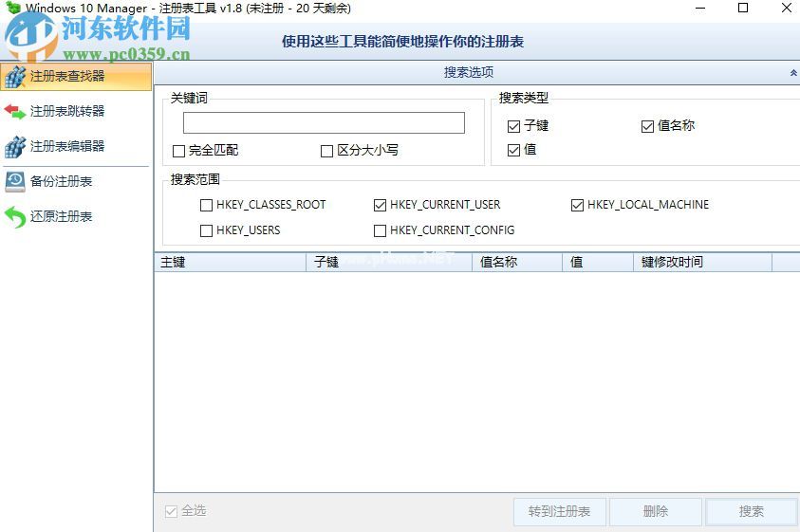This screenshot has height=532, width=800.
Task: Check HKEY_CLASSES_ROOT scope
Action: 206,205
